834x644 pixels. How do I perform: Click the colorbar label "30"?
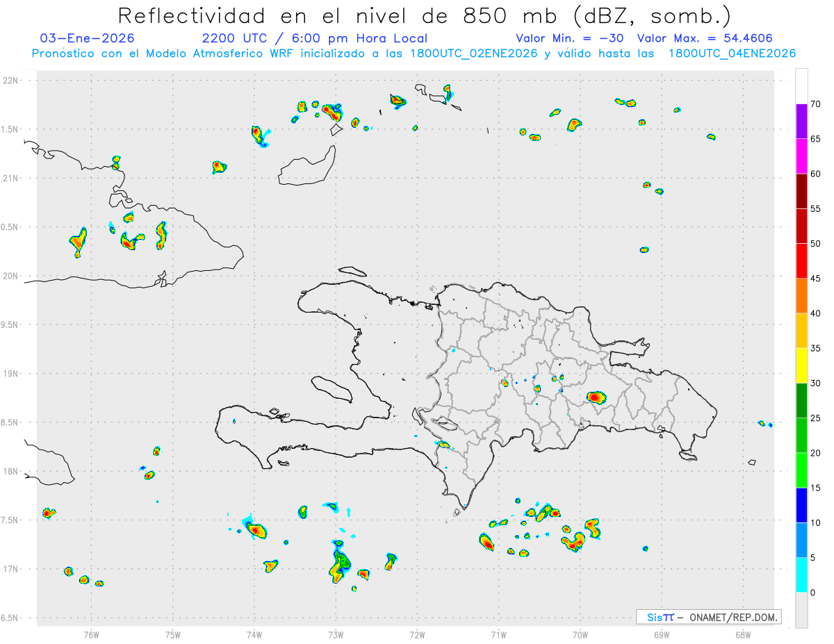point(816,383)
